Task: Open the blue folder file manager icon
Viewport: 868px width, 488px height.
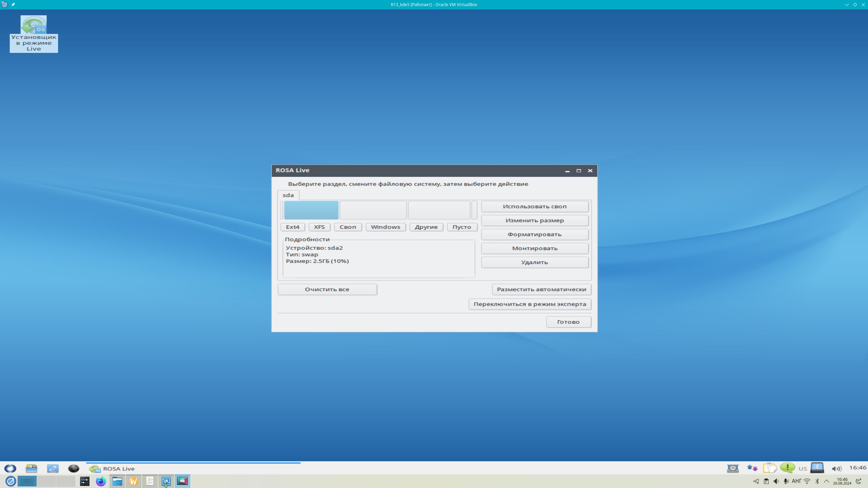Action: coord(117,481)
